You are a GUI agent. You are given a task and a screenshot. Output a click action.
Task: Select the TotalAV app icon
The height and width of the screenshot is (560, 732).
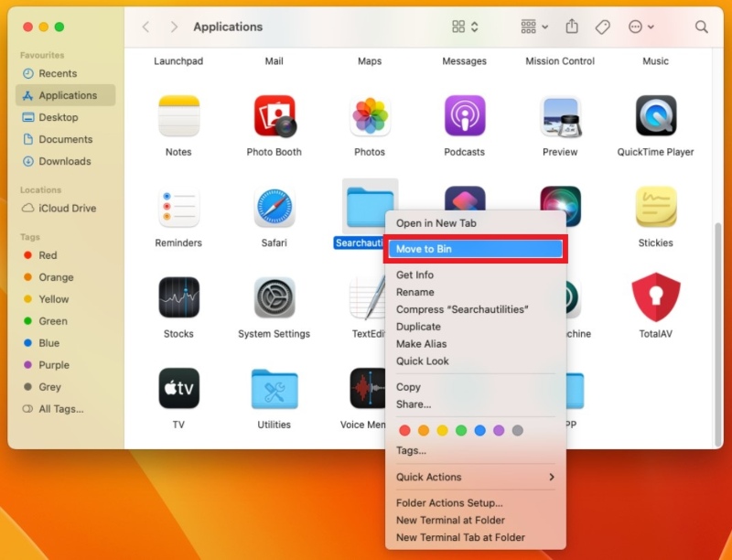pos(656,297)
